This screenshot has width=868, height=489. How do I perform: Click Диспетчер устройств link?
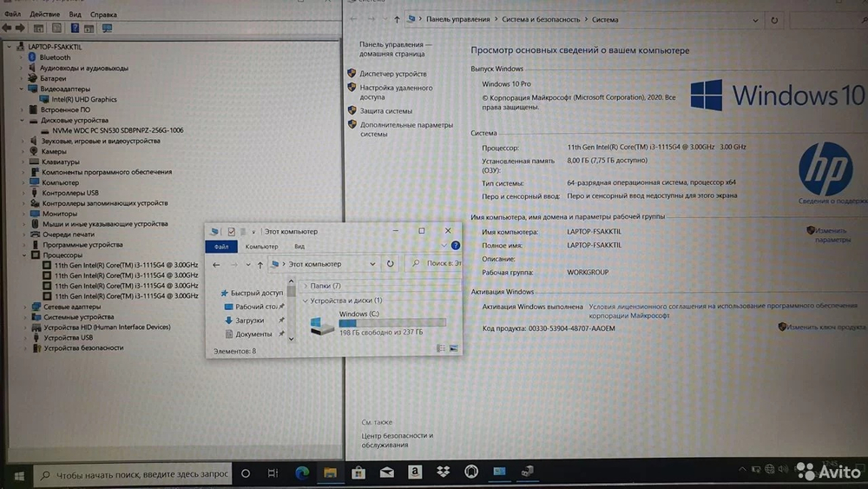click(393, 74)
